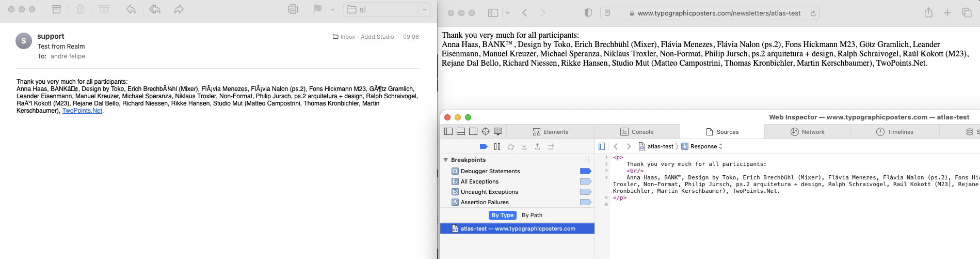Screen dimensions: 980x259
Task: Click Safari reader view icon in address bar
Action: click(607, 13)
